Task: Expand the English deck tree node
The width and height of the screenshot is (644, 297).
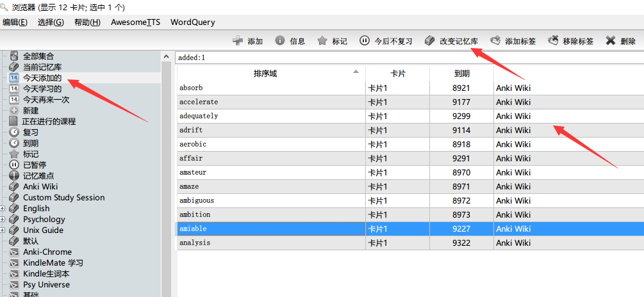Action: tap(3, 209)
